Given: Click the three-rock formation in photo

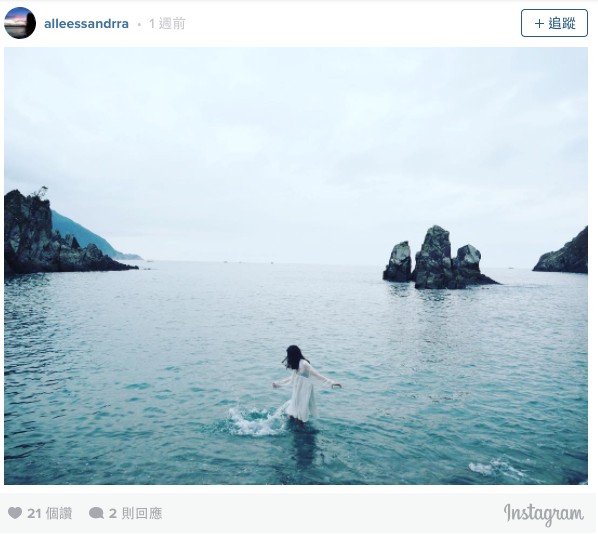Looking at the screenshot, I should tap(439, 258).
